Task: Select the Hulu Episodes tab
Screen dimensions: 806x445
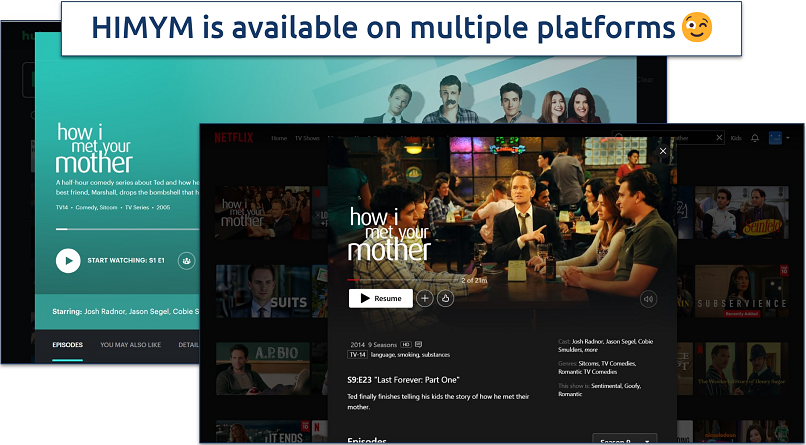Action: (x=67, y=345)
